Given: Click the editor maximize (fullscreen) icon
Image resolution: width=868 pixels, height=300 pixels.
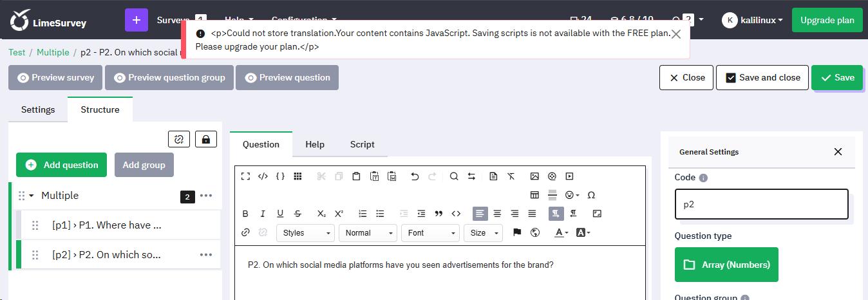Looking at the screenshot, I should pyautogui.click(x=245, y=176).
